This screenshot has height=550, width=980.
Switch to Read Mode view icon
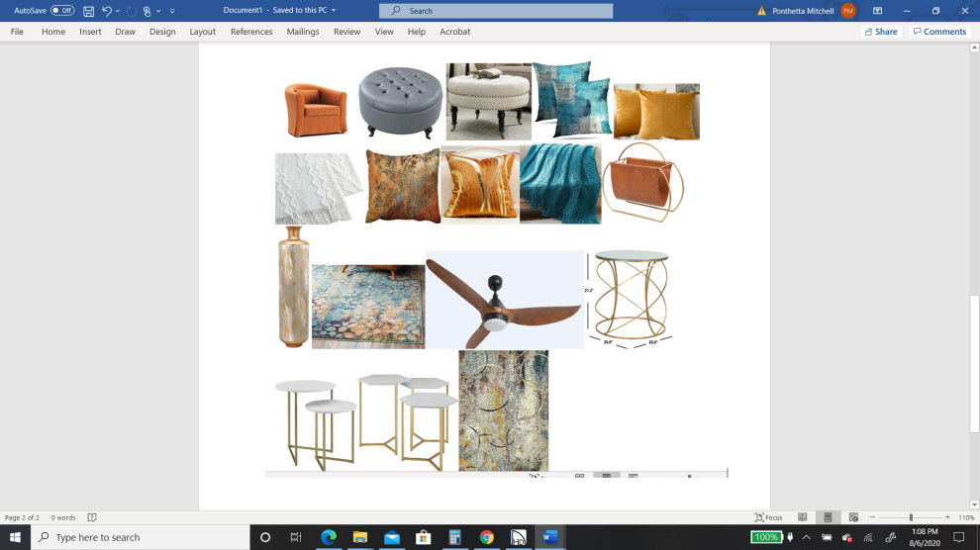(x=803, y=517)
